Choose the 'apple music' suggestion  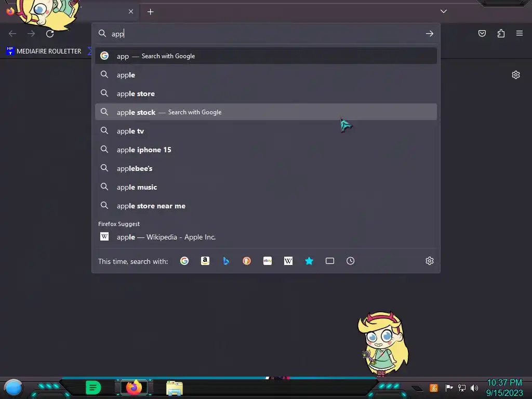coord(266,187)
